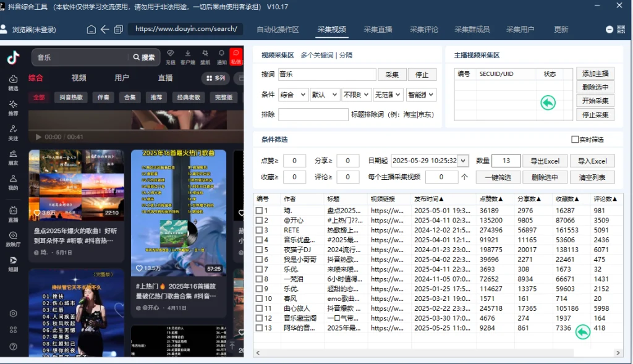Click the 导出Excel button
The width and height of the screenshot is (633, 364).
click(x=545, y=161)
